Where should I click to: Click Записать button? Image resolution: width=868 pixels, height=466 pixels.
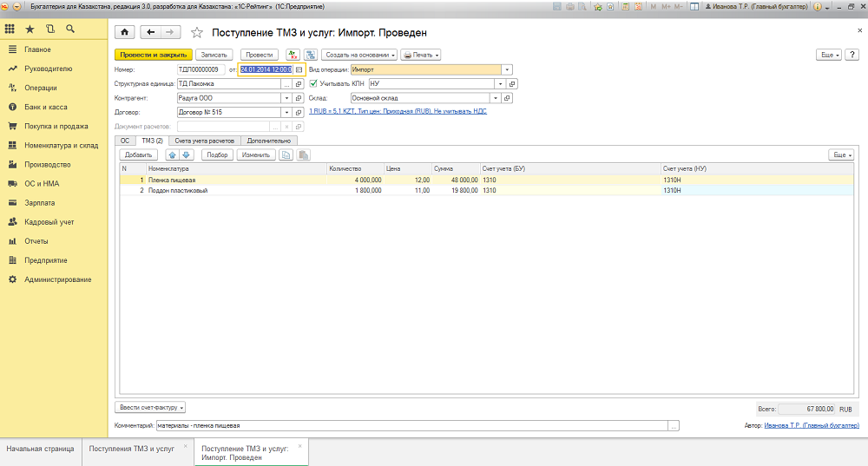(214, 55)
